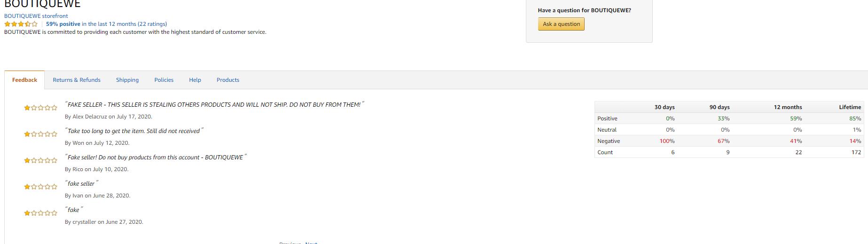Click the Lifetime column header
This screenshot has width=868, height=244.
click(x=850, y=107)
